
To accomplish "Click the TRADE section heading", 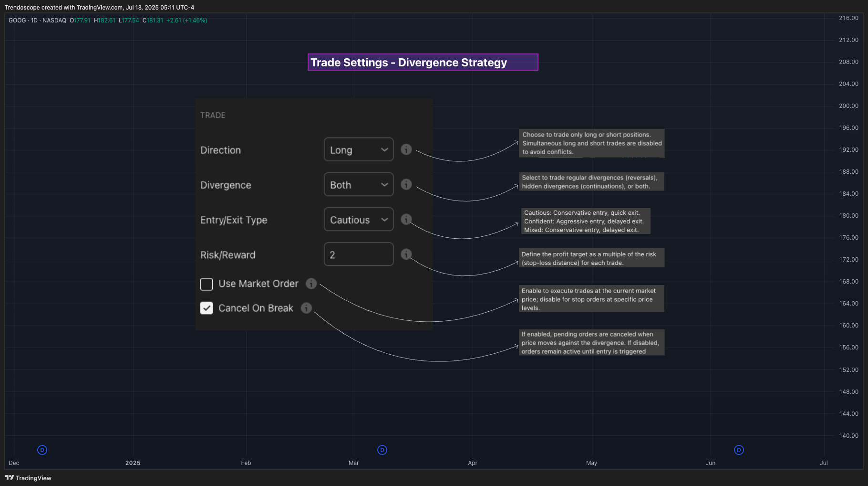I will click(x=213, y=115).
